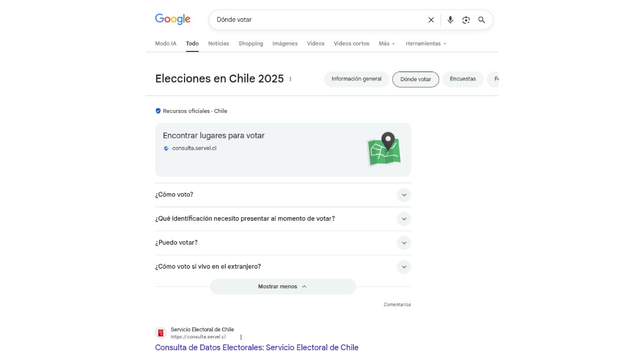The height and width of the screenshot is (362, 644).
Task: Expand the ¿Cómo voto? question
Action: tap(404, 195)
